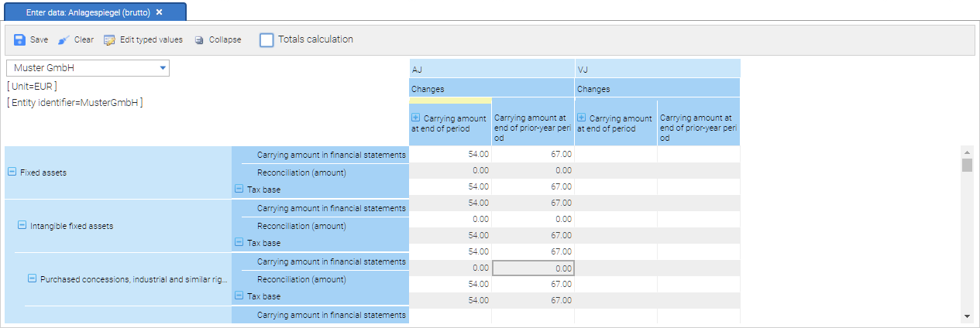Click the scroll down arrow
This screenshot has height=328, width=980.
pyautogui.click(x=966, y=316)
